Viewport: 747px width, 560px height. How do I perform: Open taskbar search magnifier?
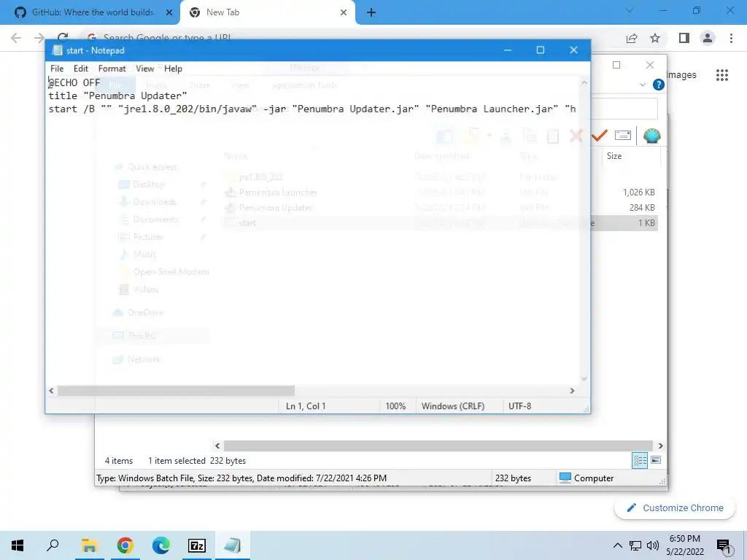(x=53, y=545)
